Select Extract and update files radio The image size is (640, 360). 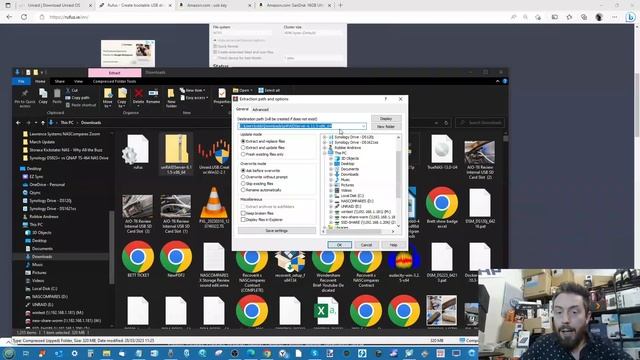pos(243,147)
